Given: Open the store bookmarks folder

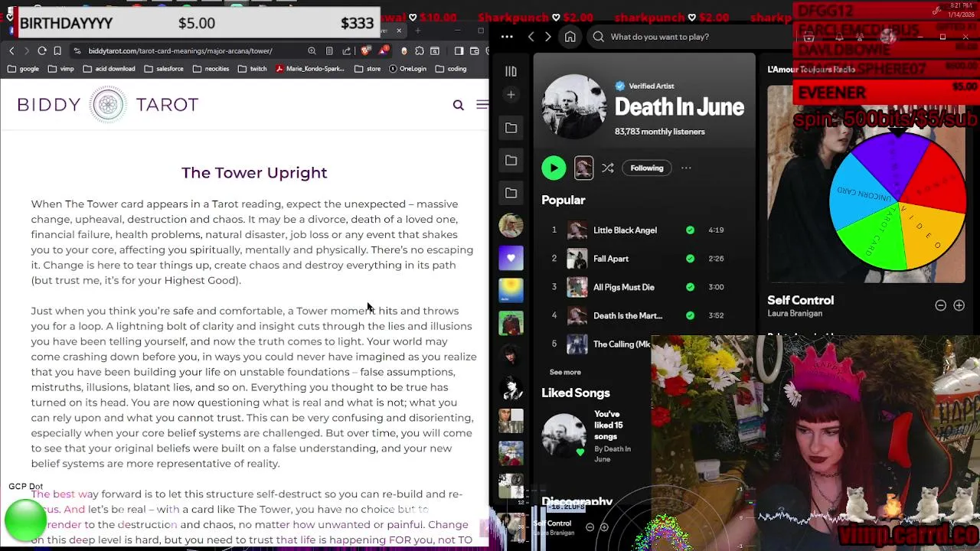Looking at the screenshot, I should 368,69.
